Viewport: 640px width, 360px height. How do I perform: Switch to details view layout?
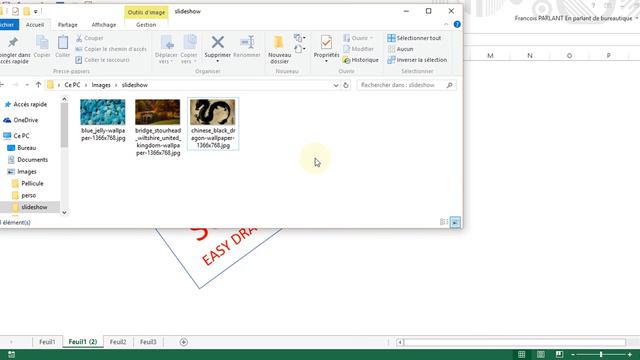click(x=444, y=222)
